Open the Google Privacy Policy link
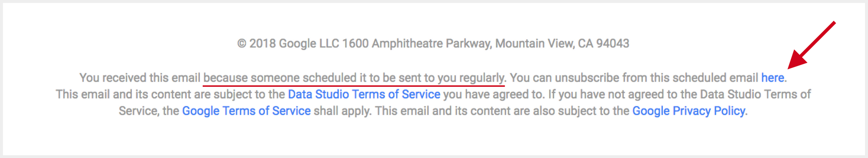Viewport: 868px width, 158px height. click(689, 111)
